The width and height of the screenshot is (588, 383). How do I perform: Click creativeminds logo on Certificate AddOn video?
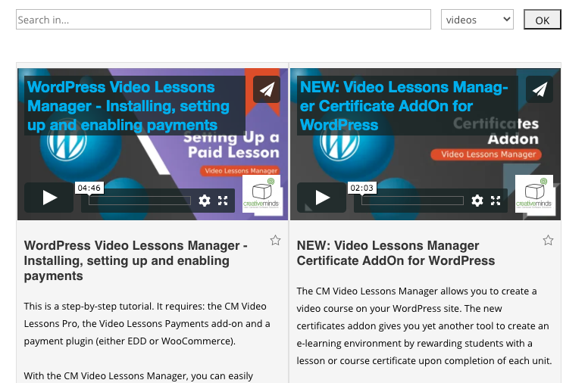[x=533, y=194]
